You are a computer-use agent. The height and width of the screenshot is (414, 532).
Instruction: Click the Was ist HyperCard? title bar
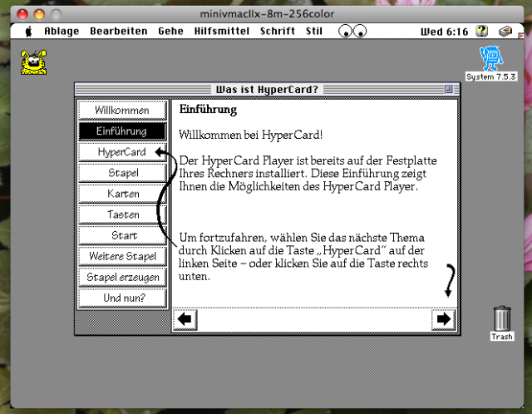point(267,90)
